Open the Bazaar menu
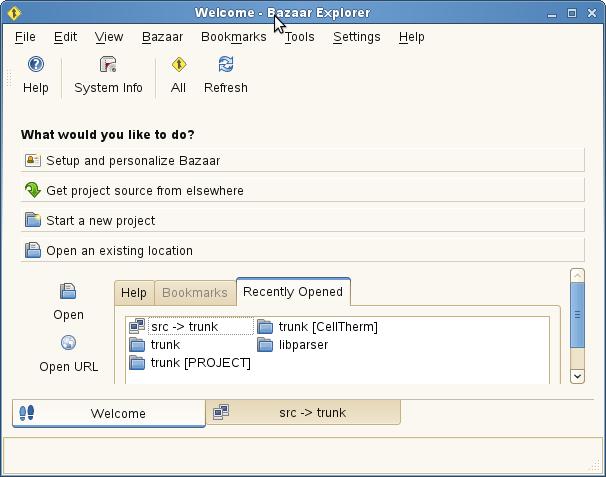The height and width of the screenshot is (477, 606). tap(162, 37)
